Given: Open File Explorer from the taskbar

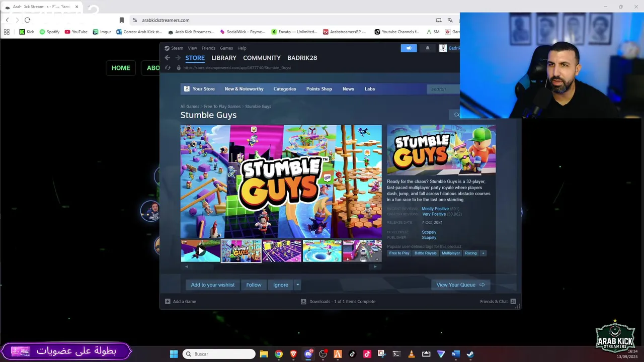Looking at the screenshot, I should 264,354.
